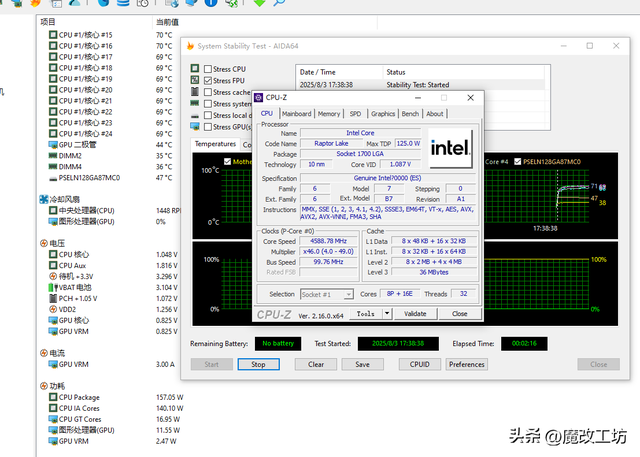Enable the Stress system memory checkbox

[x=208, y=104]
